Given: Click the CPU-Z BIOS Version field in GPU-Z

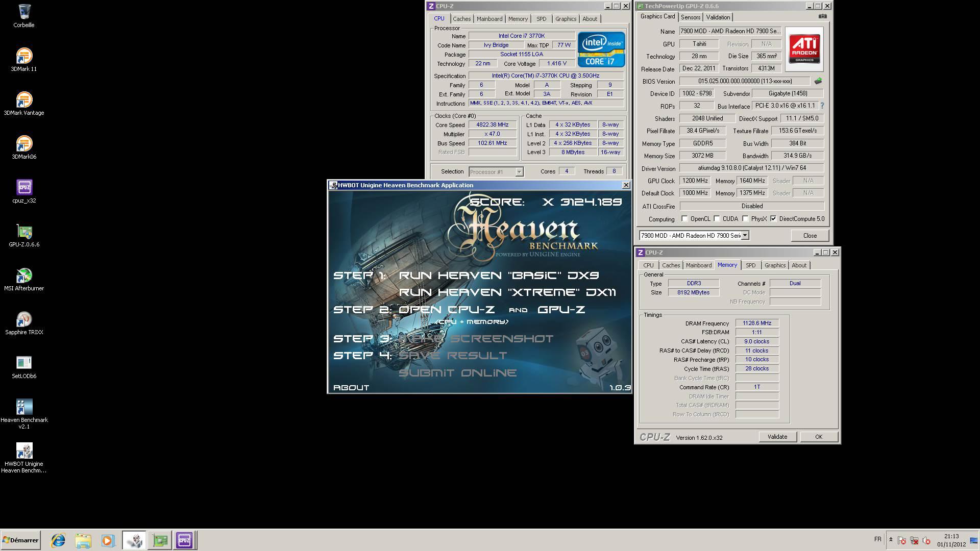Looking at the screenshot, I should (745, 81).
